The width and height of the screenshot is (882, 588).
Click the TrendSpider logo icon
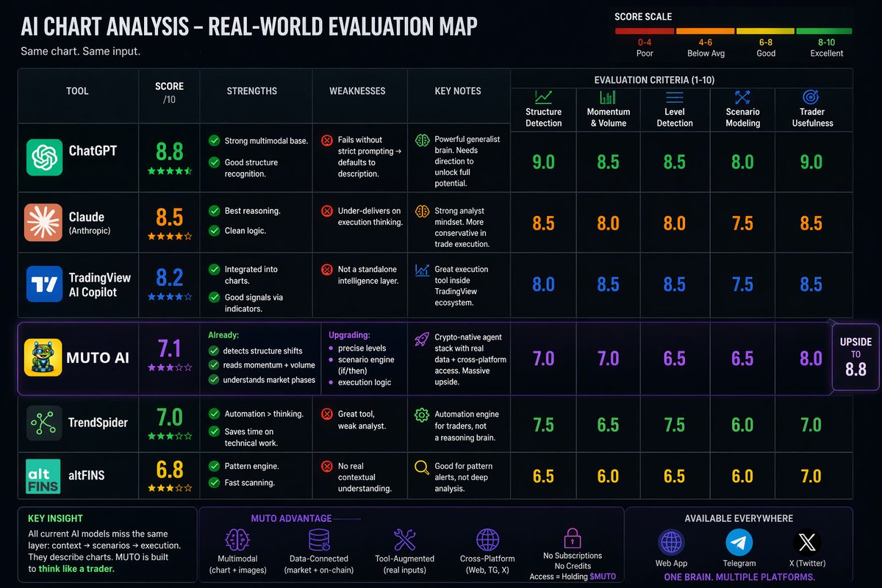[x=44, y=423]
